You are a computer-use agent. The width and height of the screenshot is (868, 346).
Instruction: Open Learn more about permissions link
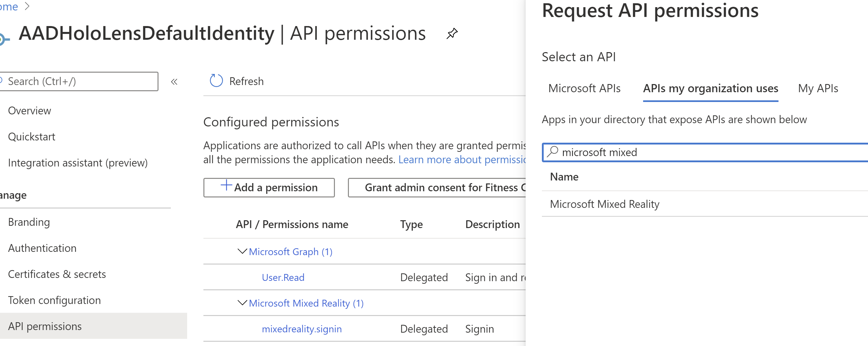(462, 160)
